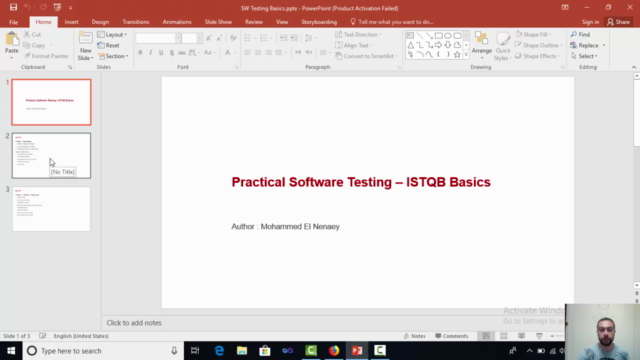Switch to the Insert tab
This screenshot has width=640, height=360.
[x=71, y=22]
